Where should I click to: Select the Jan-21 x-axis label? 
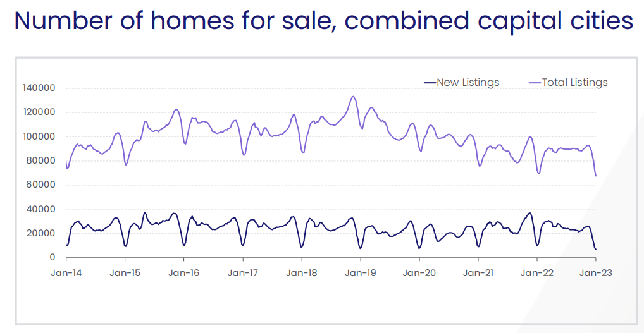(x=478, y=273)
